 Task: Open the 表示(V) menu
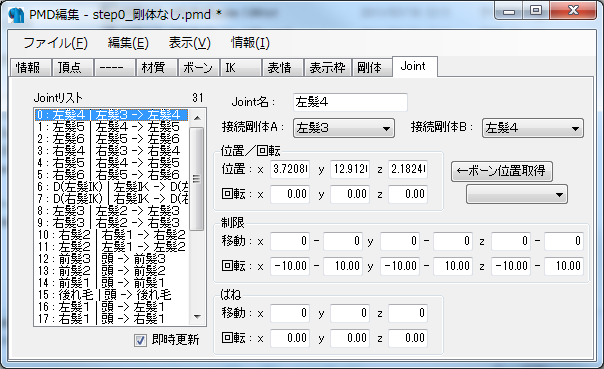190,43
